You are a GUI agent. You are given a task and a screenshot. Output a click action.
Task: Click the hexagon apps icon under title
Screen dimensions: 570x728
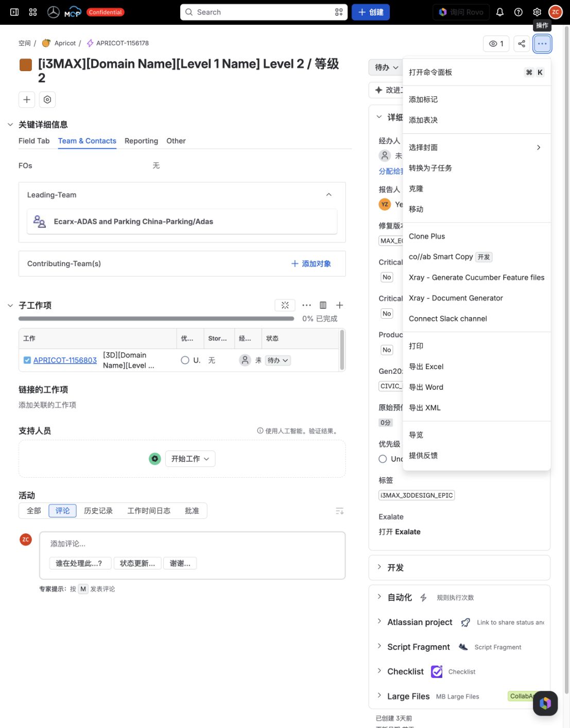[47, 99]
